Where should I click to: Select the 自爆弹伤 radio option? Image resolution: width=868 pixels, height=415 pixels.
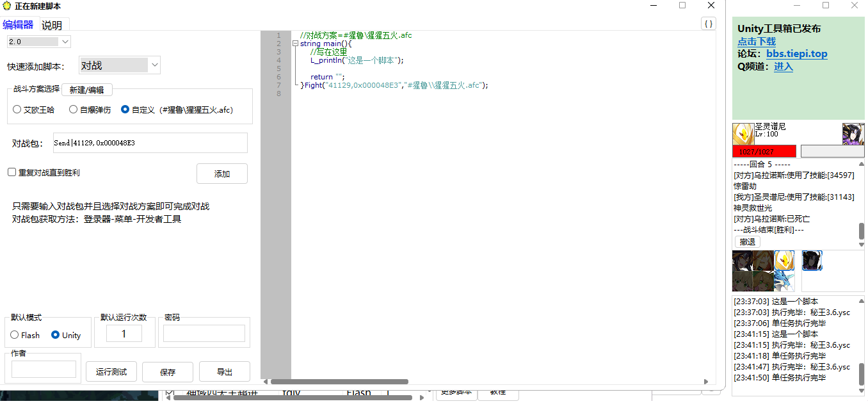pyautogui.click(x=74, y=110)
